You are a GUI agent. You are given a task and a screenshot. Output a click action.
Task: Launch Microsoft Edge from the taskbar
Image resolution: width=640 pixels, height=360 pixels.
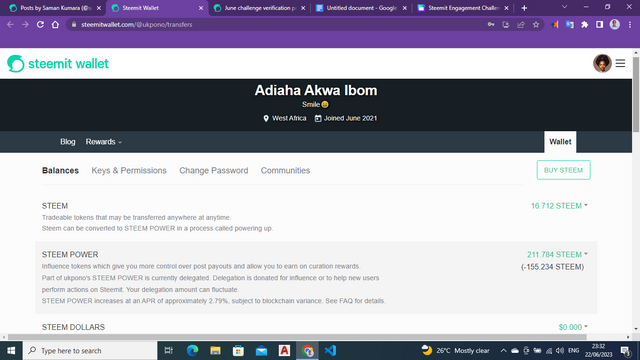pos(192,351)
